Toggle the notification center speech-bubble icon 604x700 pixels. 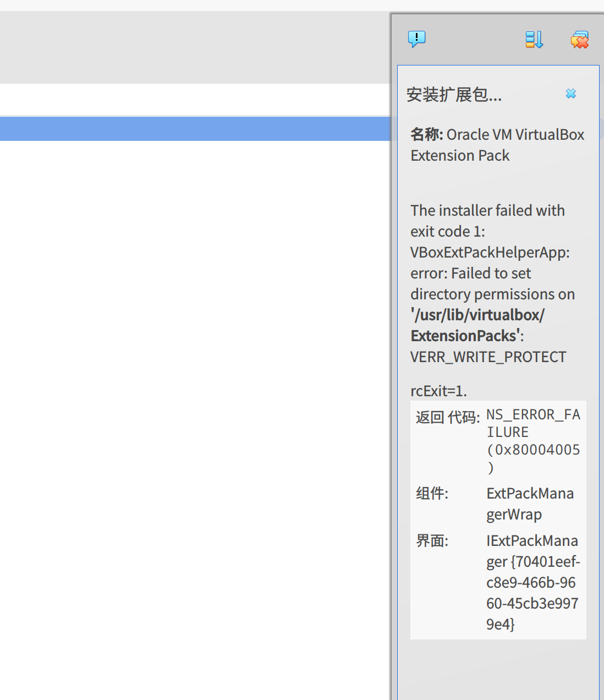[x=416, y=39]
